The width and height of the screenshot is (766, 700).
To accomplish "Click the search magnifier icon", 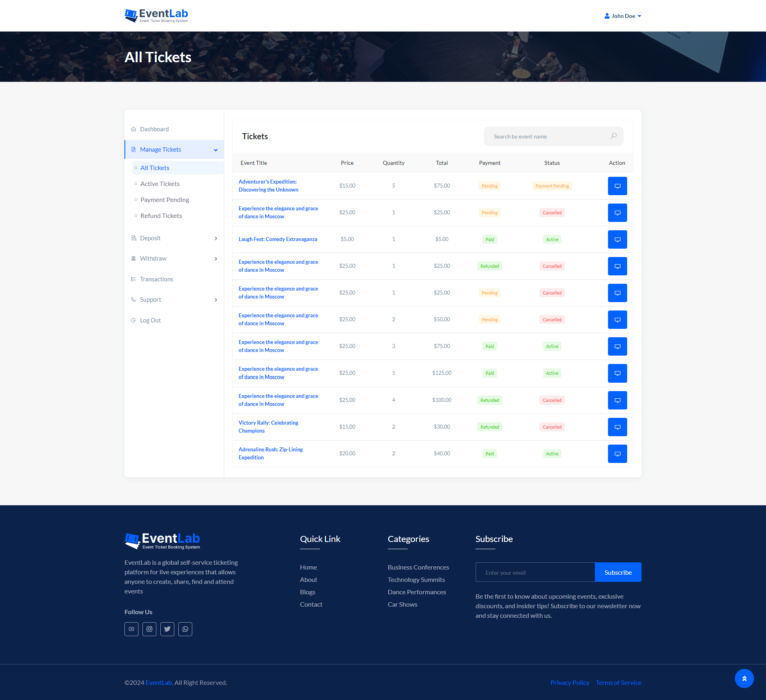I will pos(613,136).
